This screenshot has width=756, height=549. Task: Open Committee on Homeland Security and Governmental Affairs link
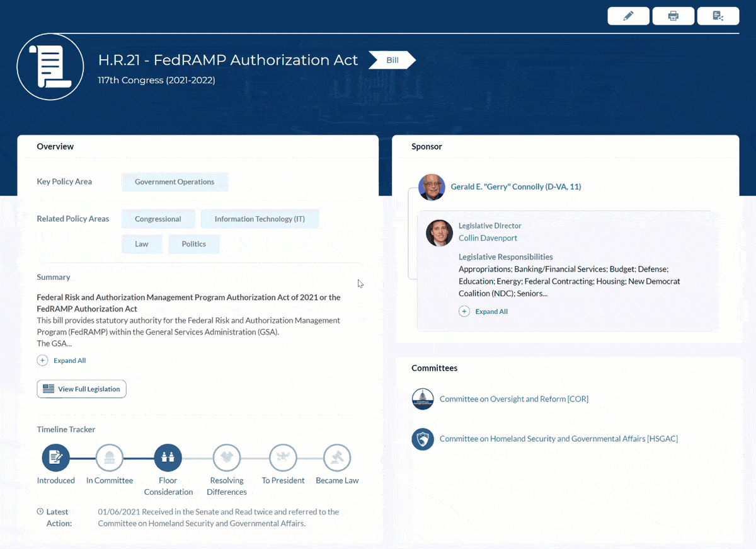coord(559,439)
